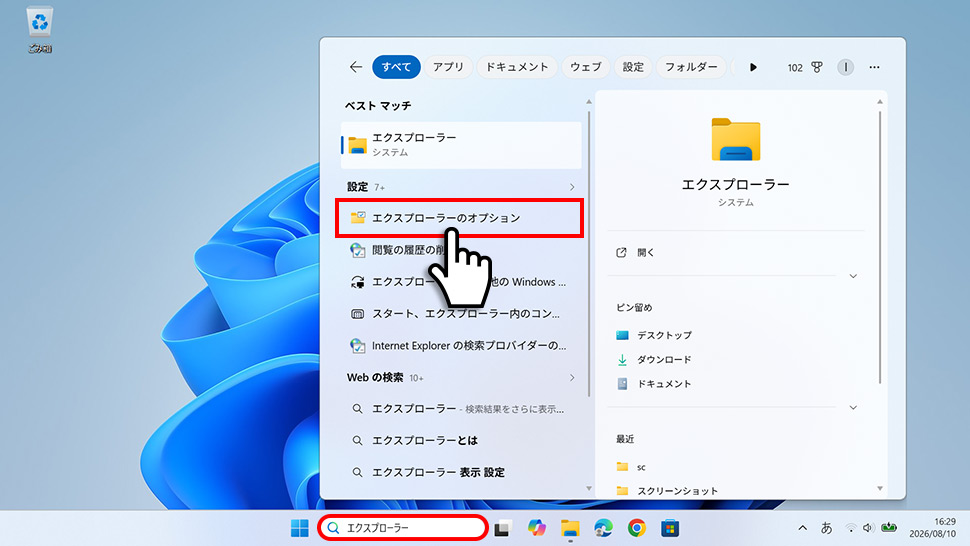Expand more actions chevron below 開く

pyautogui.click(x=853, y=276)
